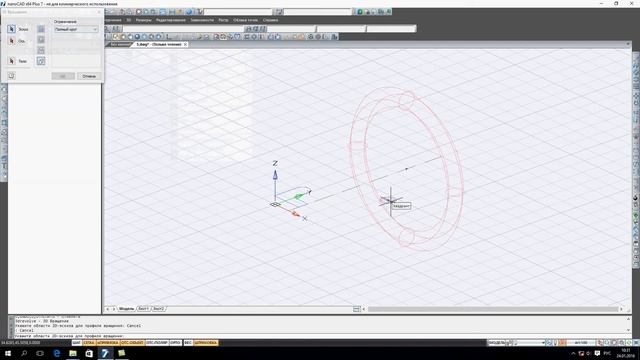Switch to the Лист2 layout tab
The width and height of the screenshot is (640, 360).
158,309
